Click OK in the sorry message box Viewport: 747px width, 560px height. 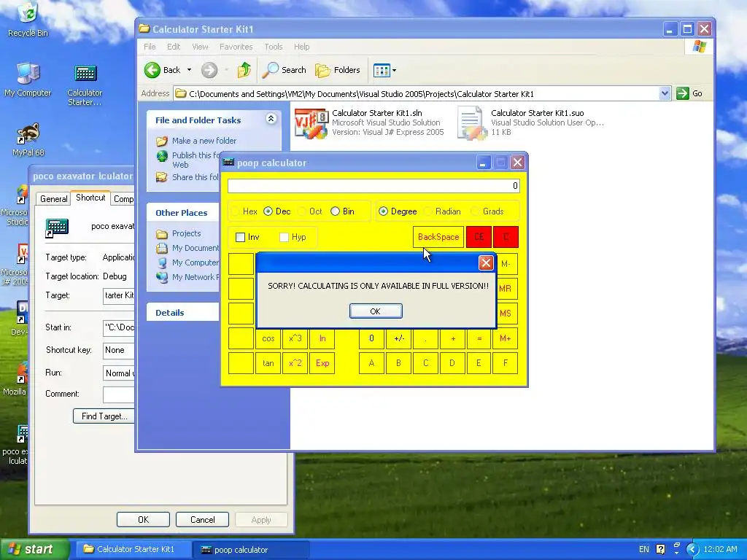point(376,311)
